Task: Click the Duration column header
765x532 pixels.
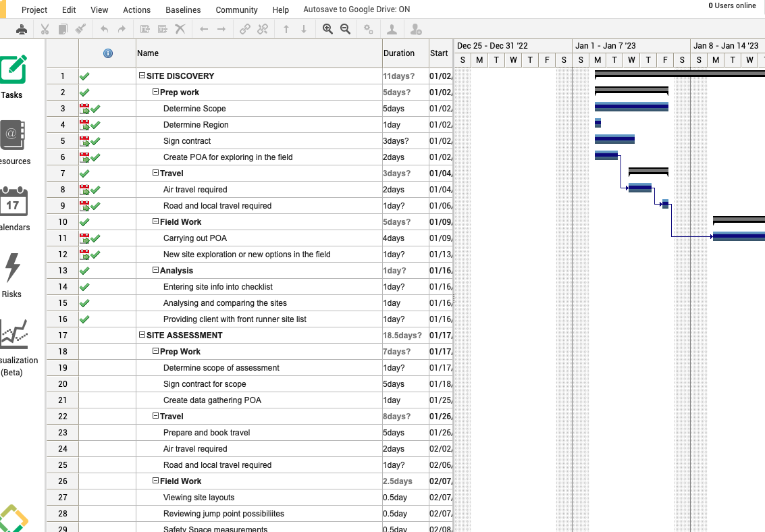Action: [405, 53]
